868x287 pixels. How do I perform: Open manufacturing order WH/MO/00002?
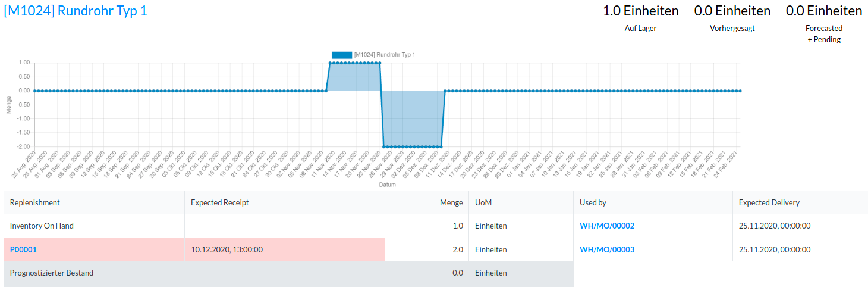click(607, 226)
